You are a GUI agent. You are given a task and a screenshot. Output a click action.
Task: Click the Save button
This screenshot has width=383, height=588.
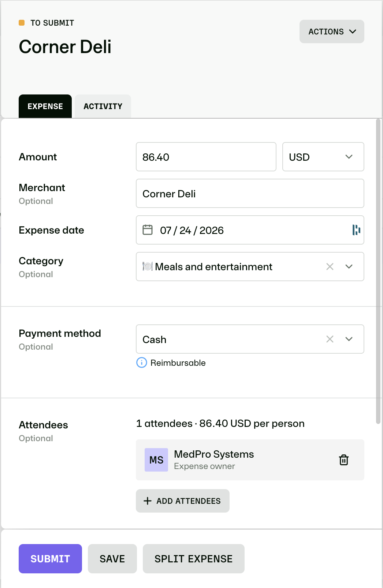tap(112, 559)
